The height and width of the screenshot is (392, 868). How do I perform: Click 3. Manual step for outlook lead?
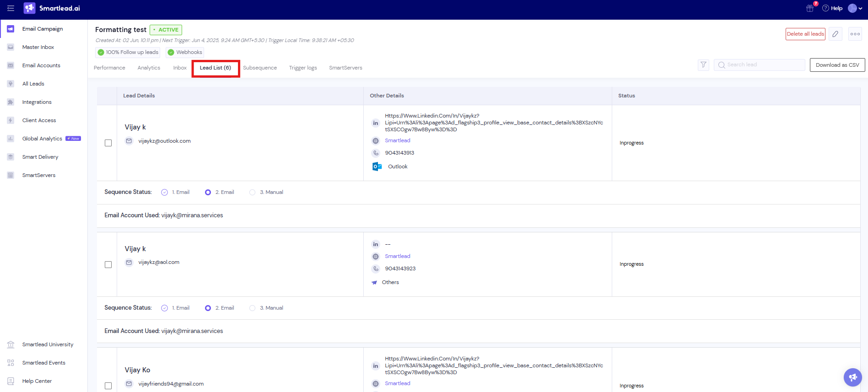pos(266,192)
